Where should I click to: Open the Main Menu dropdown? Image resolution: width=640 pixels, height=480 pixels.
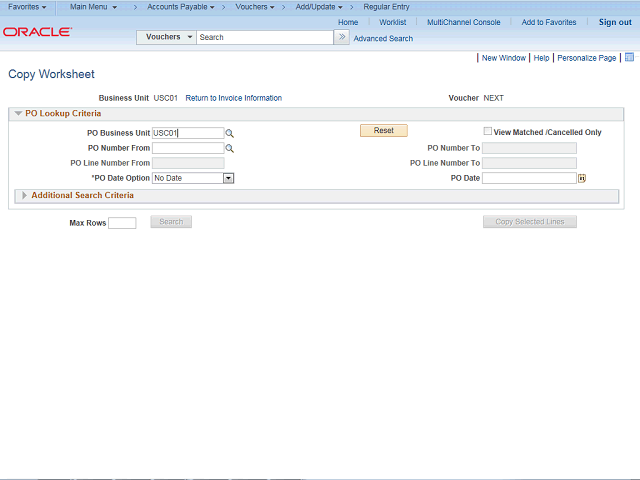coord(93,7)
